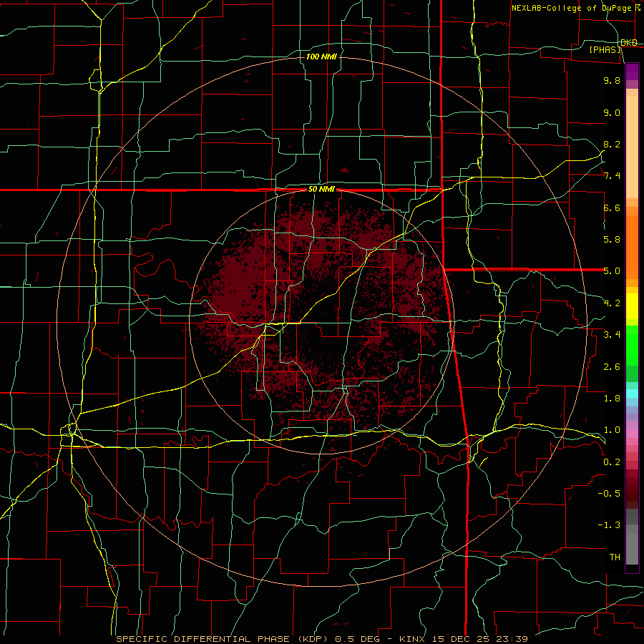644x644 pixels.
Task: Click the 7.4 scale label
Action: pos(612,176)
